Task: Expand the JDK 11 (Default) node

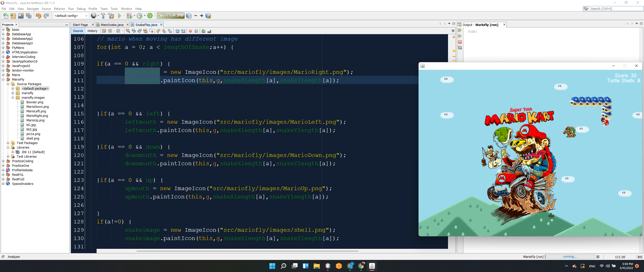Action: pos(13,152)
